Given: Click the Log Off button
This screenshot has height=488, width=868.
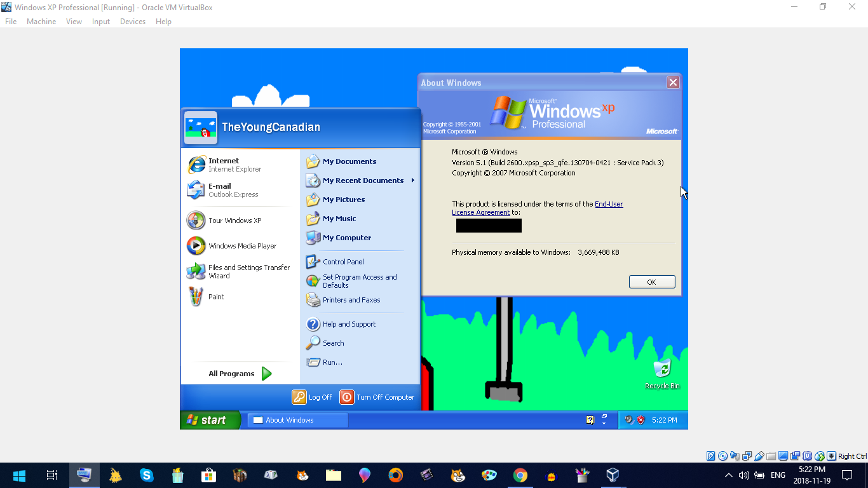Looking at the screenshot, I should tap(313, 397).
